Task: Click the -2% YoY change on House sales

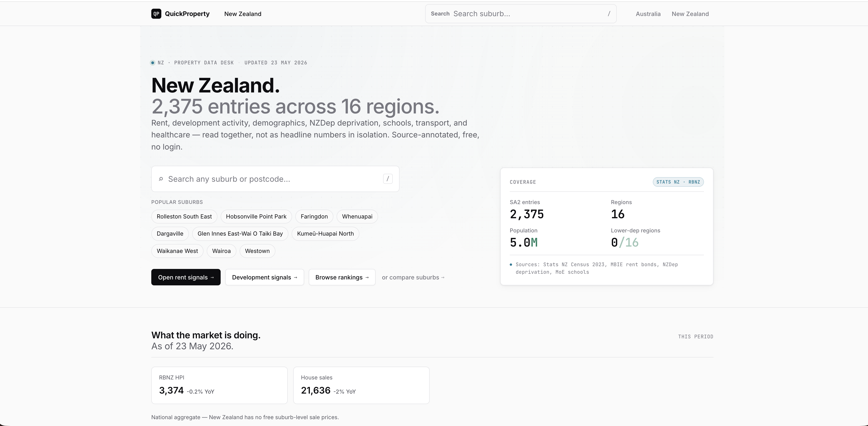Action: pos(344,392)
